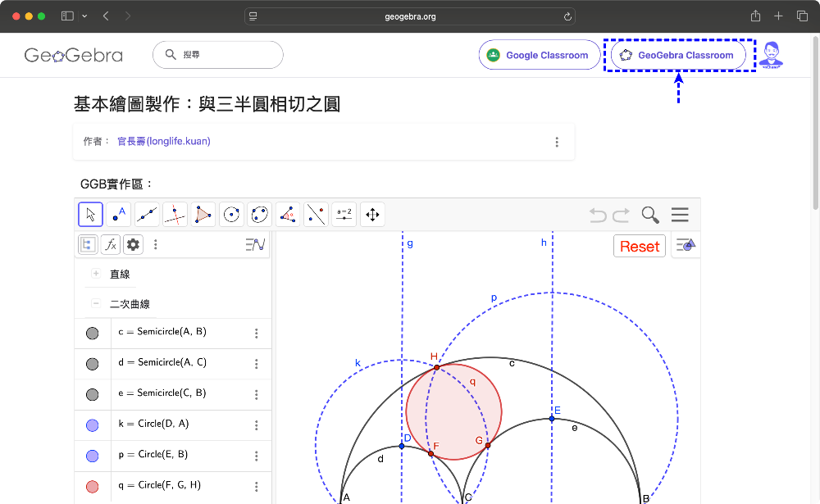
Task: Click point F on the drawing
Action: [431, 454]
